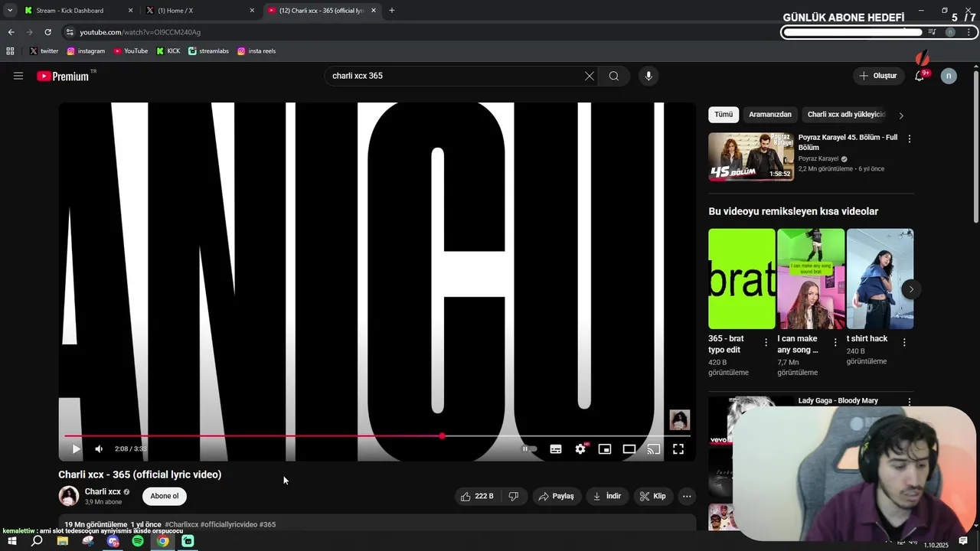Open Discord from the taskbar
Viewport: 980px width, 551px height.
(x=113, y=542)
